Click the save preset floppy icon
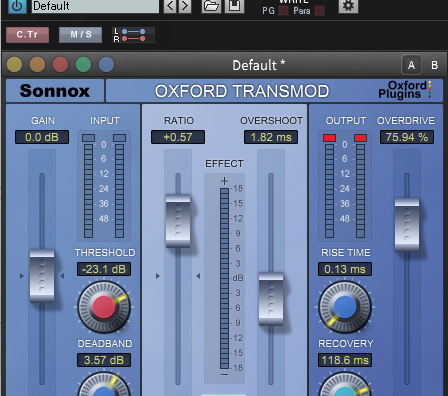Image resolution: width=448 pixels, height=396 pixels. point(234,6)
